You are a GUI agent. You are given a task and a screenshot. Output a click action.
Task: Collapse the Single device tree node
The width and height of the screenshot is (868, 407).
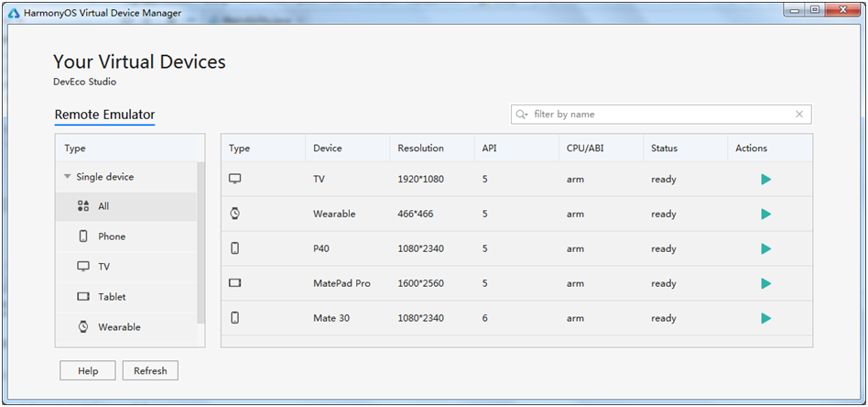(67, 177)
